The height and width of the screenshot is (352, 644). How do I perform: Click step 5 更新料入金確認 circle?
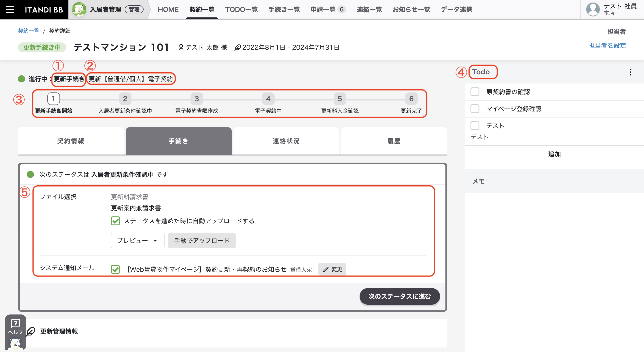click(340, 99)
